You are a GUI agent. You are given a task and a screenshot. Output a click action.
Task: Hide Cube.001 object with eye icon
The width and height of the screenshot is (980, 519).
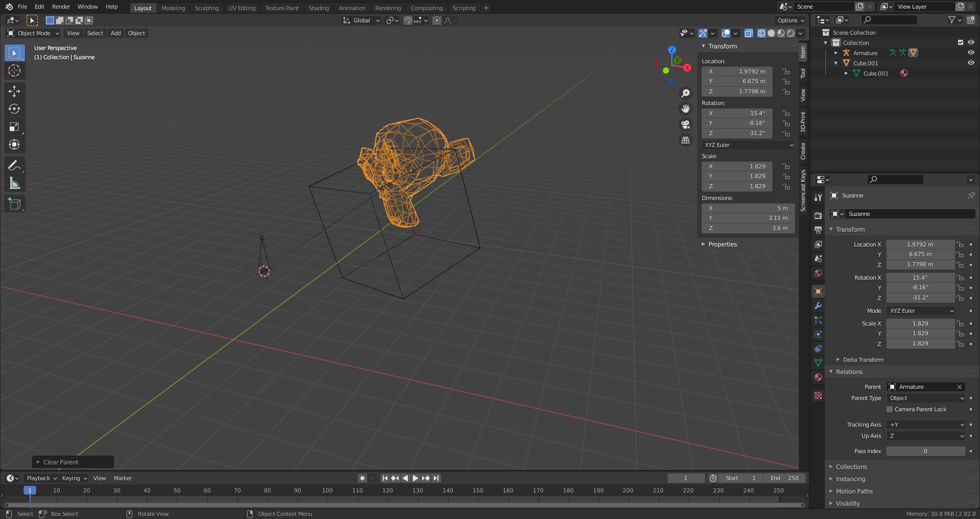click(x=971, y=63)
